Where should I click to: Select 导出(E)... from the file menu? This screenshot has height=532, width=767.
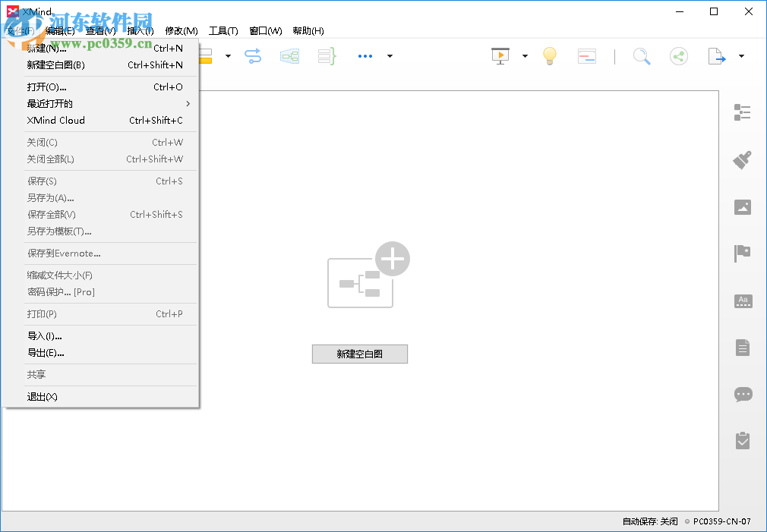(46, 352)
